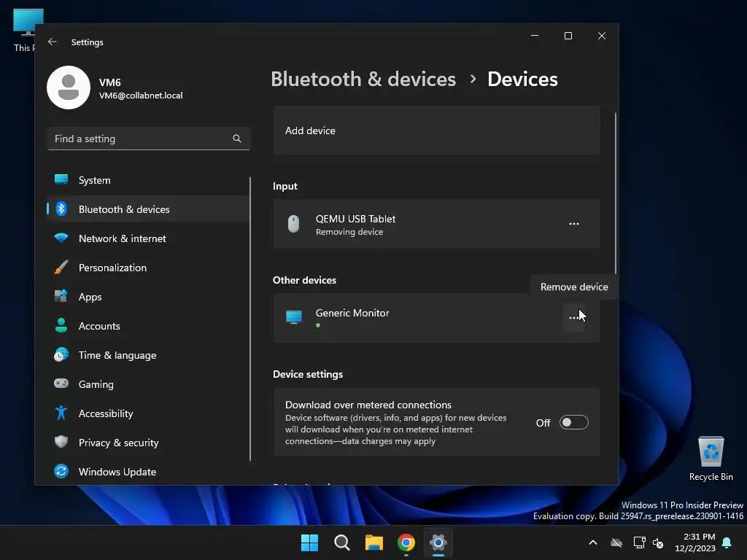Click the Find a setting search box
The width and height of the screenshot is (747, 560).
click(x=148, y=139)
